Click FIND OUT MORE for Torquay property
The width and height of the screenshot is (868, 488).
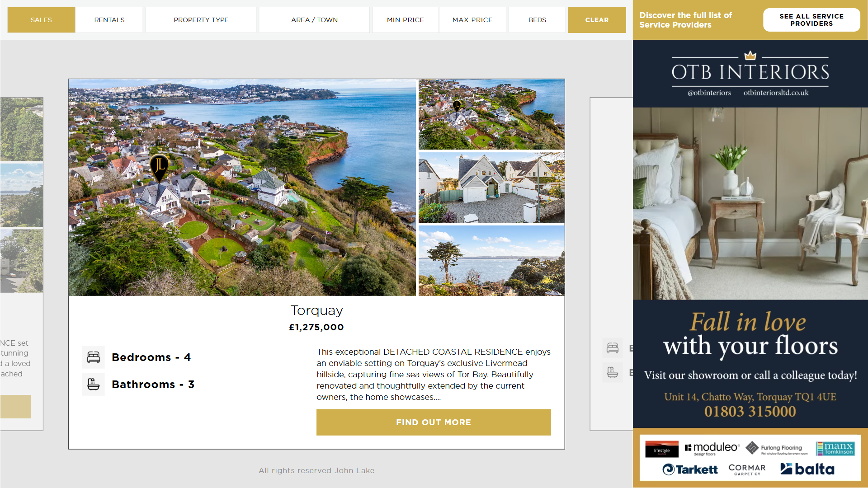click(x=434, y=422)
